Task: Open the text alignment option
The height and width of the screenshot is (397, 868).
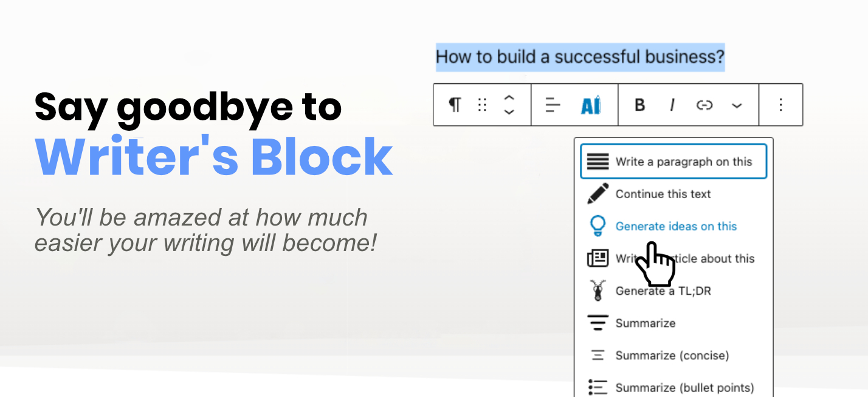Action: tap(553, 105)
